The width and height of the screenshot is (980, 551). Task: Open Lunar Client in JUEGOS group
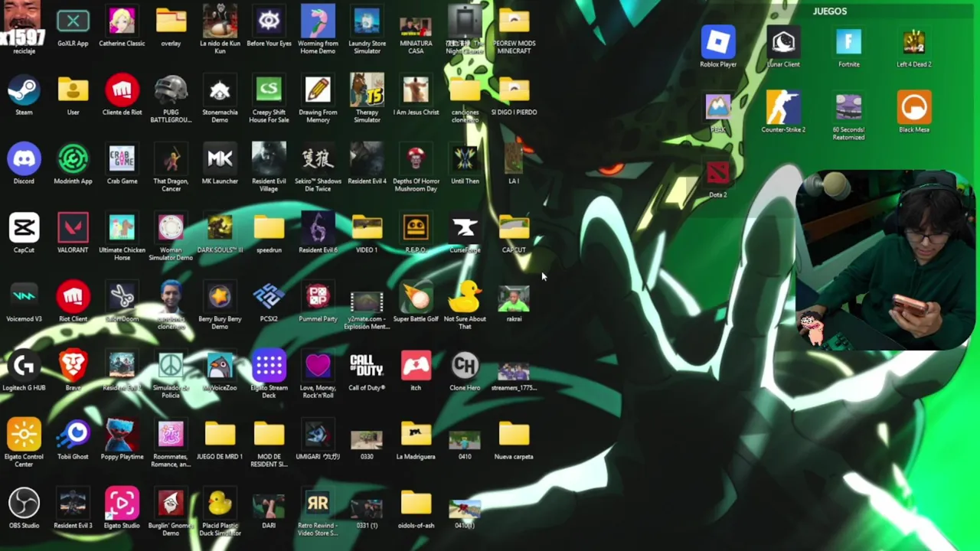pos(783,43)
